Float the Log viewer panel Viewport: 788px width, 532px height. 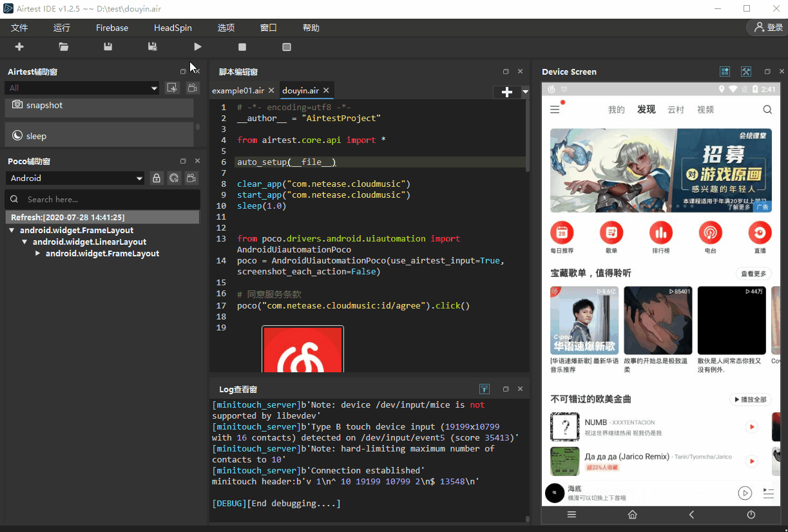pyautogui.click(x=506, y=389)
